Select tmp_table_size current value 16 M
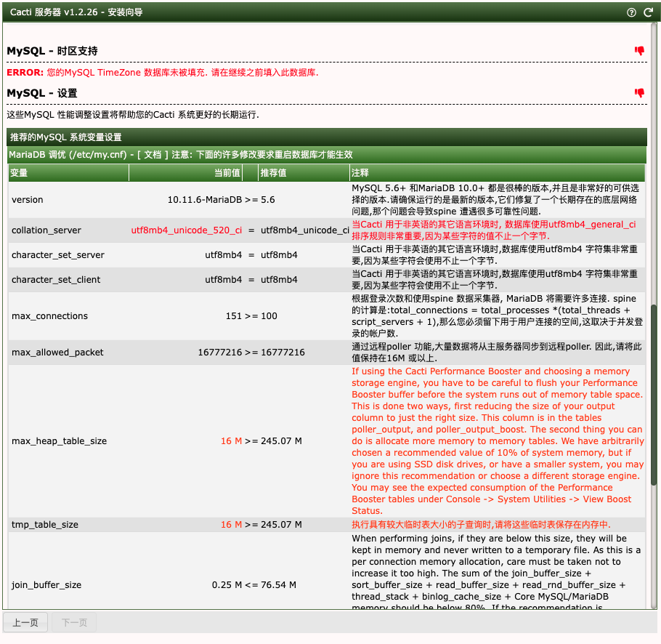661x644 pixels. pyautogui.click(x=232, y=525)
